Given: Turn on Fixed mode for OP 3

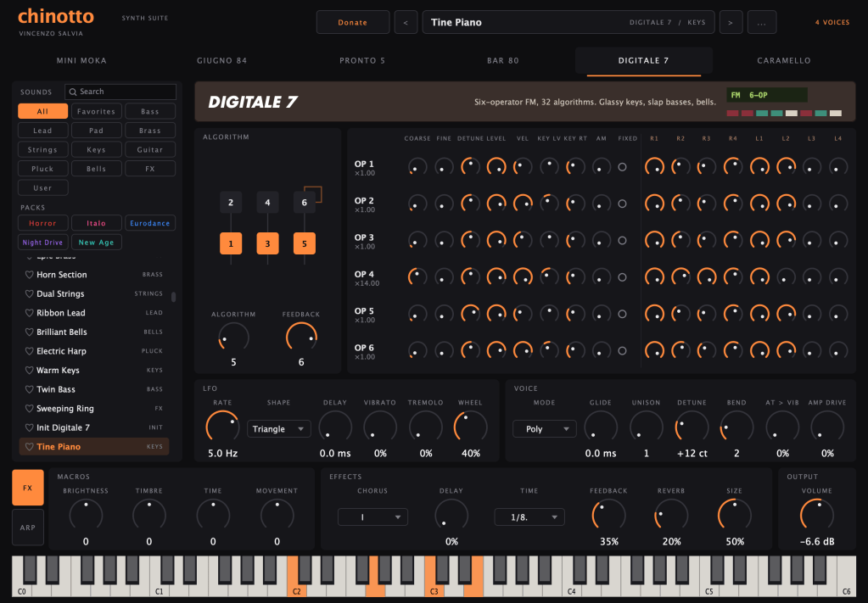Looking at the screenshot, I should tap(622, 241).
